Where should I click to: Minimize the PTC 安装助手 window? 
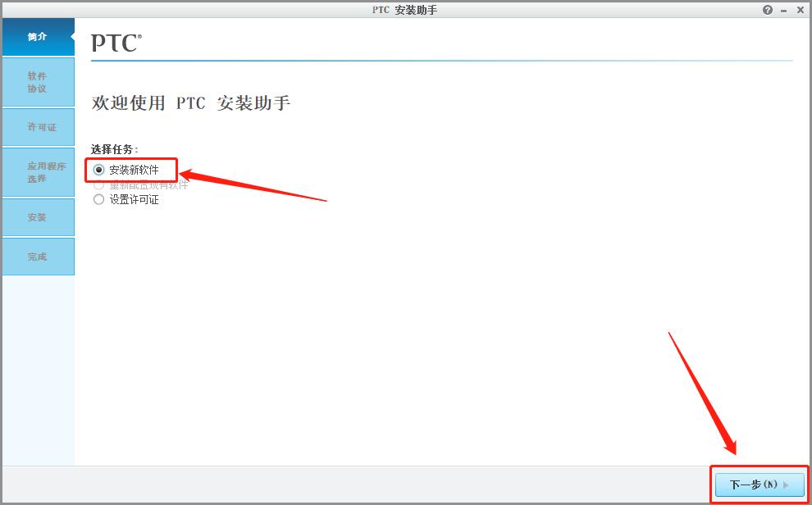[784, 11]
